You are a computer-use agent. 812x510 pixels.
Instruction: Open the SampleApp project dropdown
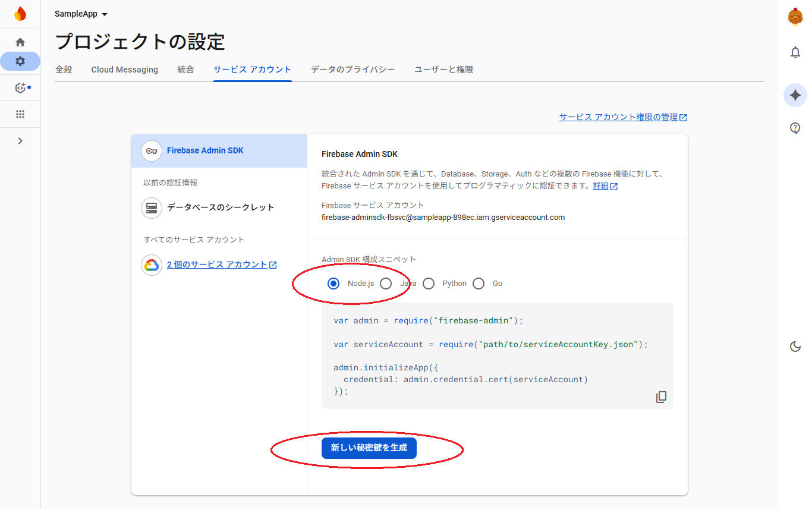click(81, 14)
